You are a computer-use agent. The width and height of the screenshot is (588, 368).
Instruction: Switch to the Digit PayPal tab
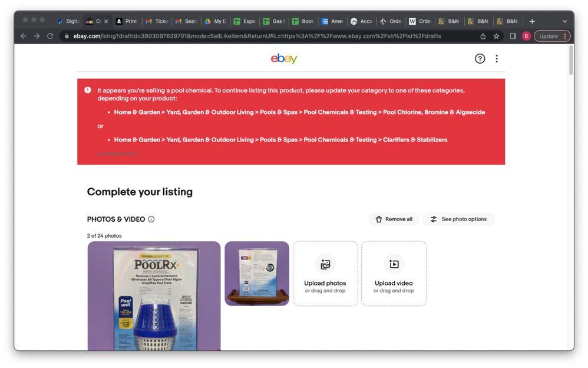pyautogui.click(x=68, y=21)
